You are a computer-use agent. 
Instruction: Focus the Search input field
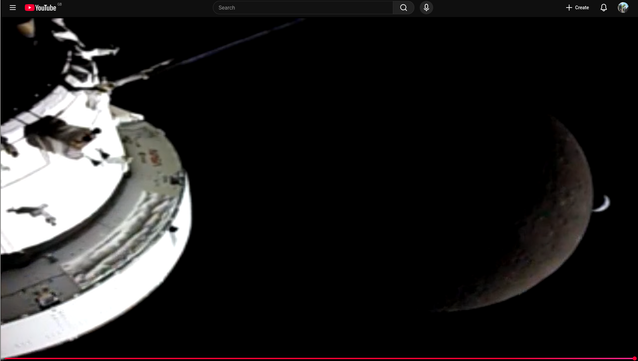[x=303, y=8]
